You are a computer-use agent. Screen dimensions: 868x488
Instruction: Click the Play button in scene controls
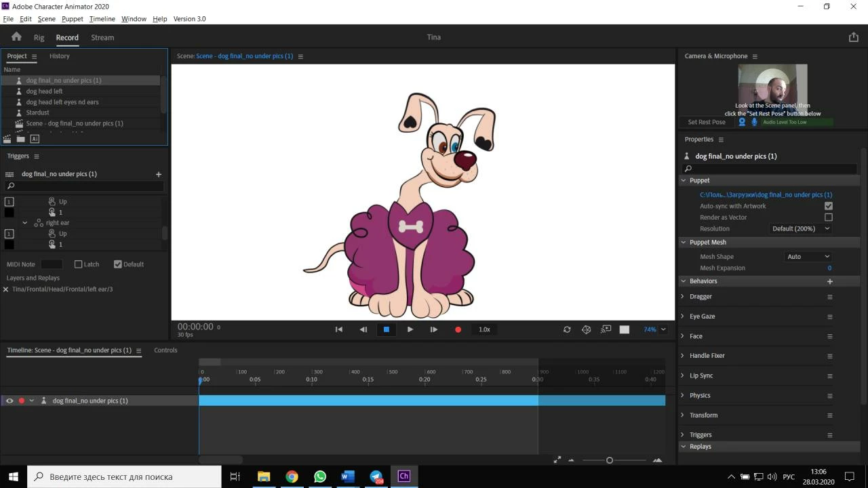coord(410,329)
